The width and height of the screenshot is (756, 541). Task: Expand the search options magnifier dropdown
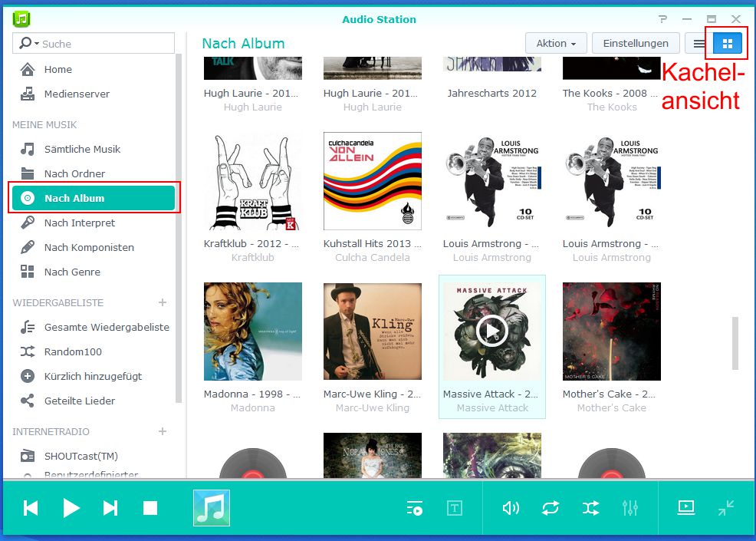coord(29,44)
